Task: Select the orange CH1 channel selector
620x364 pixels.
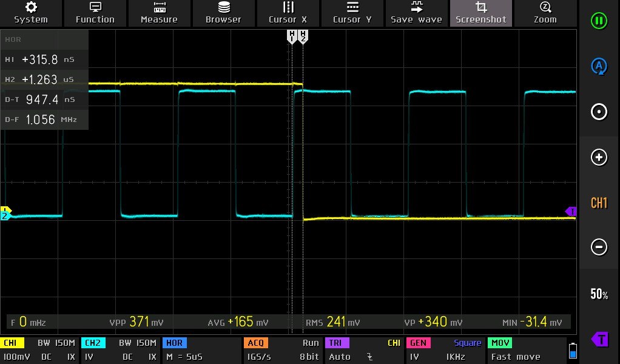Action: 599,203
